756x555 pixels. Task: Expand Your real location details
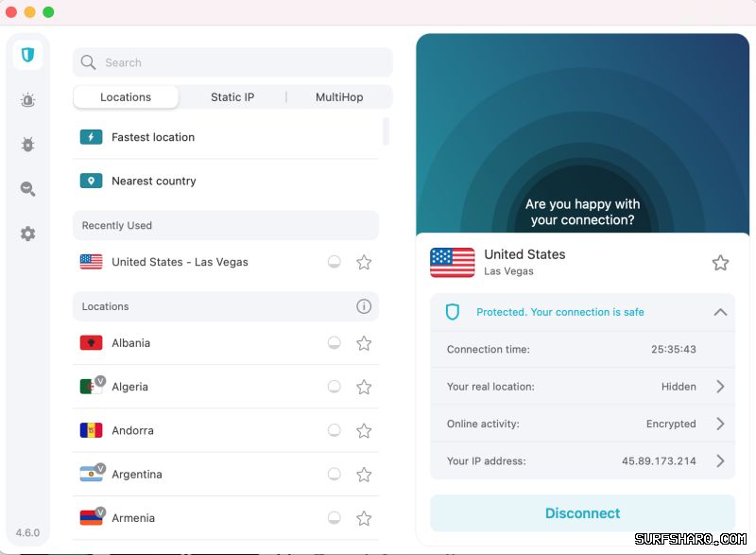coord(720,387)
